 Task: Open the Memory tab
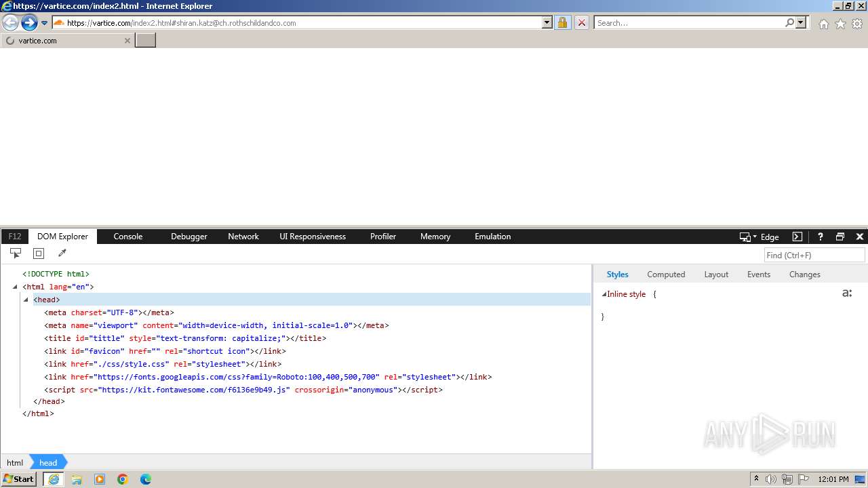(x=435, y=237)
